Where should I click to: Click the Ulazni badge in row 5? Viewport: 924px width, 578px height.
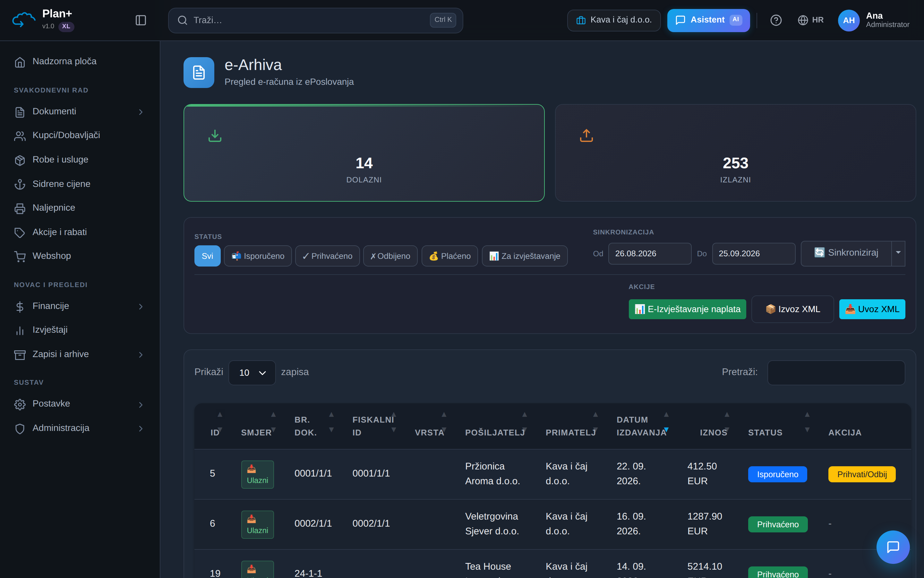click(257, 474)
